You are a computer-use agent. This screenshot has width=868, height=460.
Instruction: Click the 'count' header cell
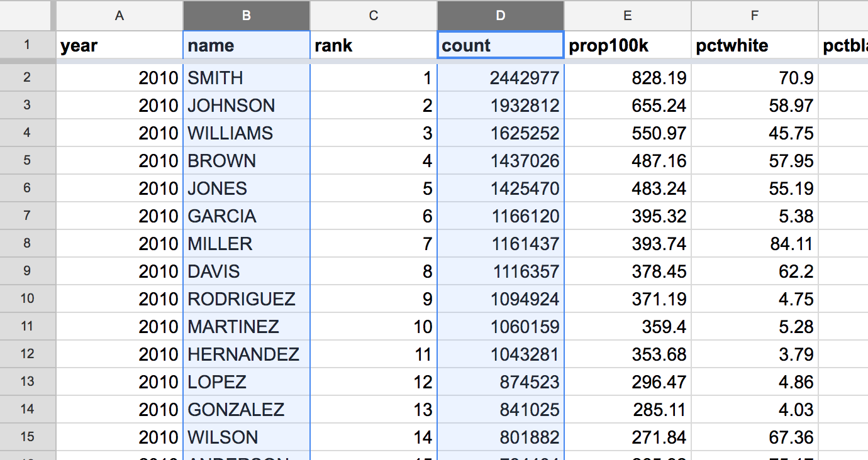[501, 45]
